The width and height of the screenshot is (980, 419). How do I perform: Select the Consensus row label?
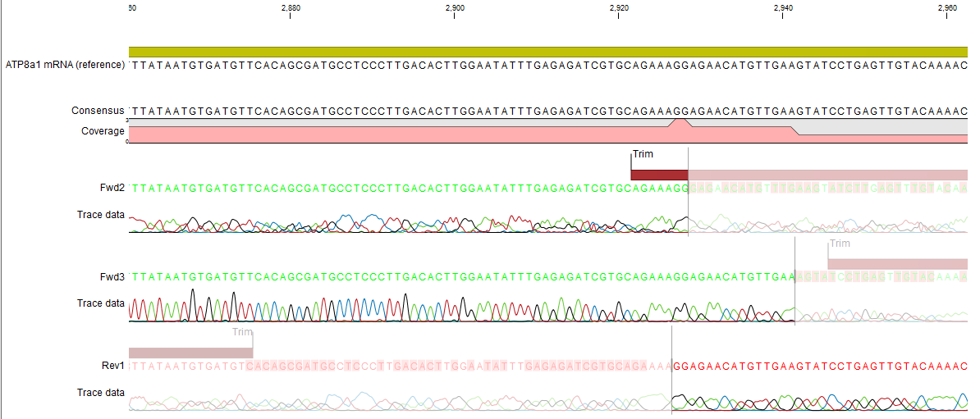click(x=98, y=111)
